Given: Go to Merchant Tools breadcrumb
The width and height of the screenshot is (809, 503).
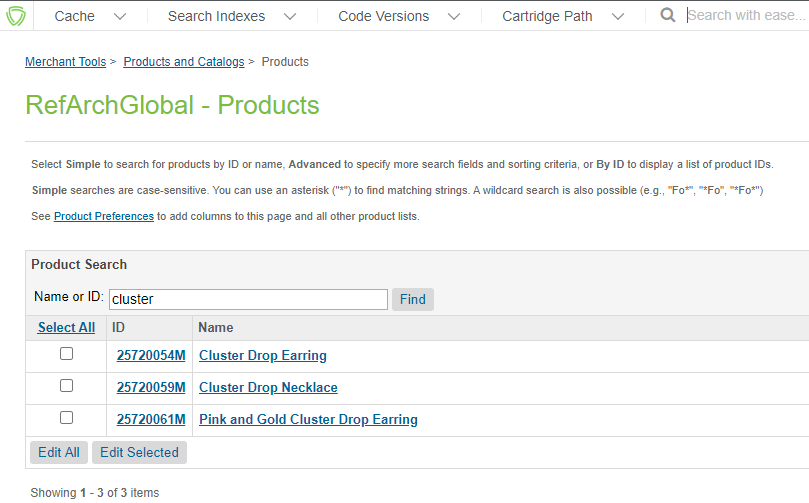Looking at the screenshot, I should coord(66,61).
